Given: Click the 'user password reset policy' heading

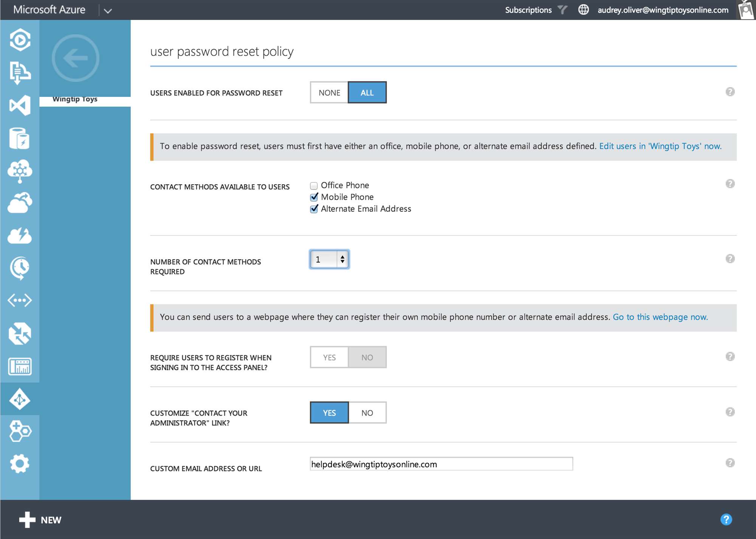Looking at the screenshot, I should point(222,51).
